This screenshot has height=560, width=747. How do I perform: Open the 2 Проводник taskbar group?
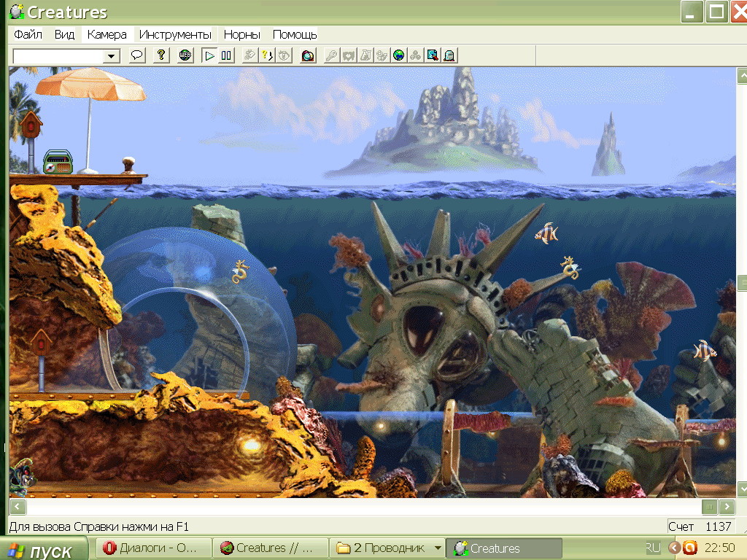(x=387, y=548)
